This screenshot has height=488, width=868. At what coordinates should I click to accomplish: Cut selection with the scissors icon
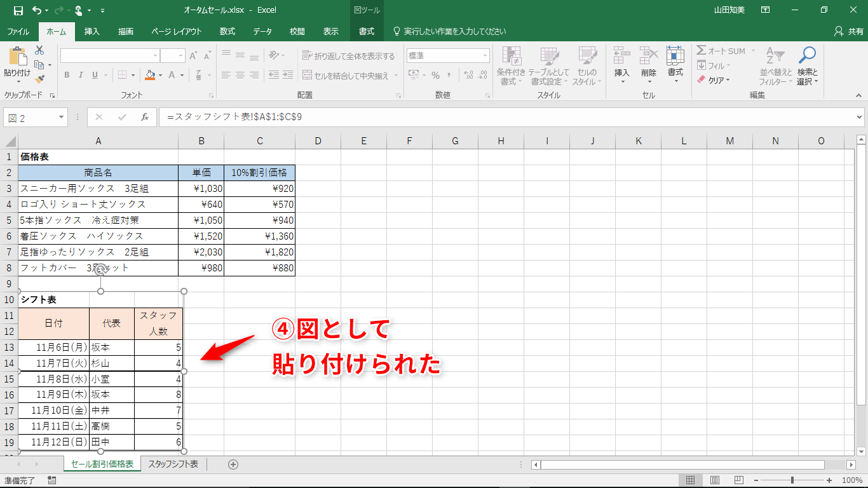coord(39,50)
